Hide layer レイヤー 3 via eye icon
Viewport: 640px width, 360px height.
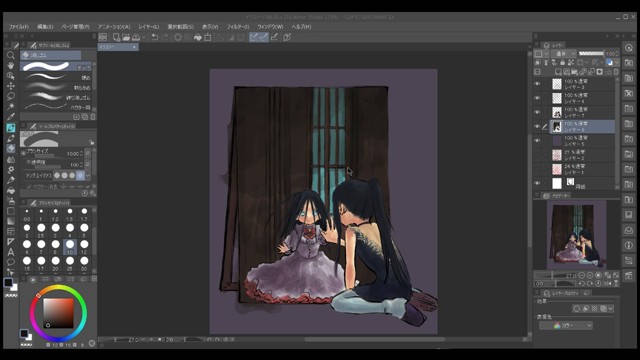537,84
